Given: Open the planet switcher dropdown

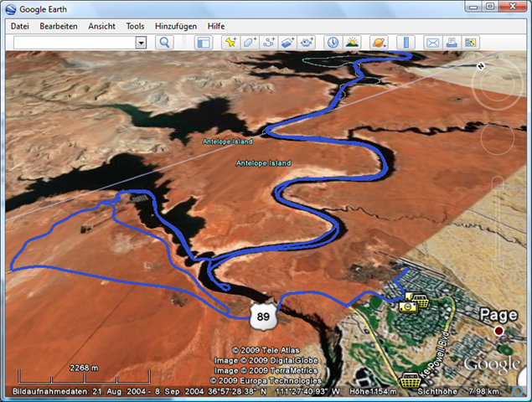Looking at the screenshot, I should (379, 42).
